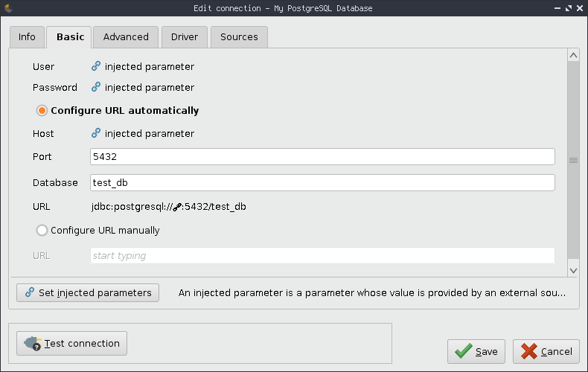
Task: Click the Password injected parameter link icon
Action: (x=96, y=88)
